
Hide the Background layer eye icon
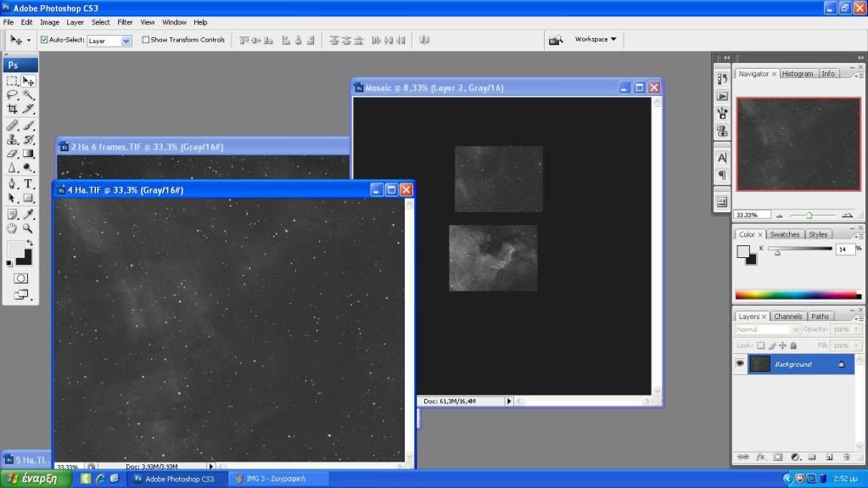(x=740, y=364)
